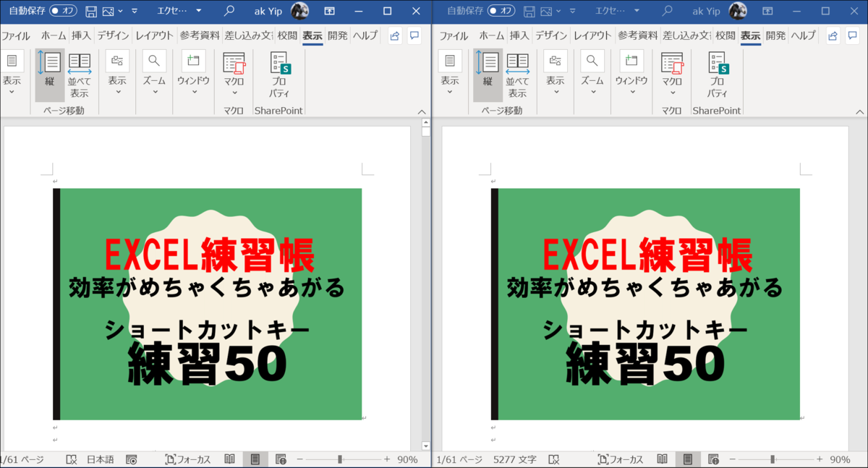Click 5277 文字 word count in the right window
The width and height of the screenshot is (868, 468).
(x=515, y=459)
